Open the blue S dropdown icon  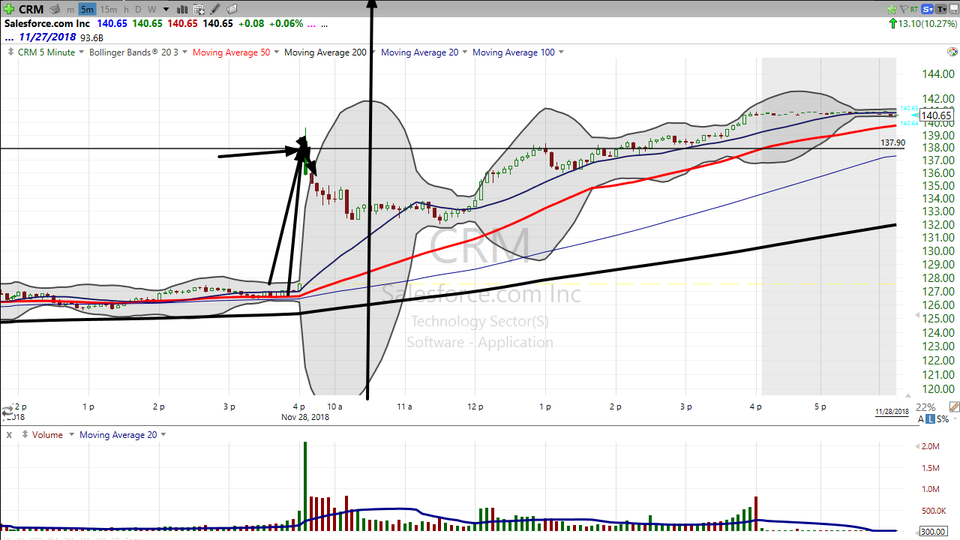pos(928,9)
